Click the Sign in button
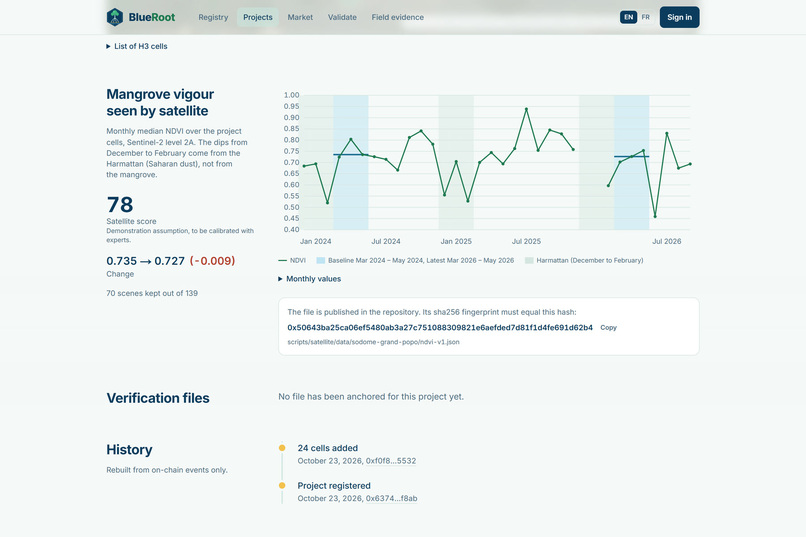 680,17
